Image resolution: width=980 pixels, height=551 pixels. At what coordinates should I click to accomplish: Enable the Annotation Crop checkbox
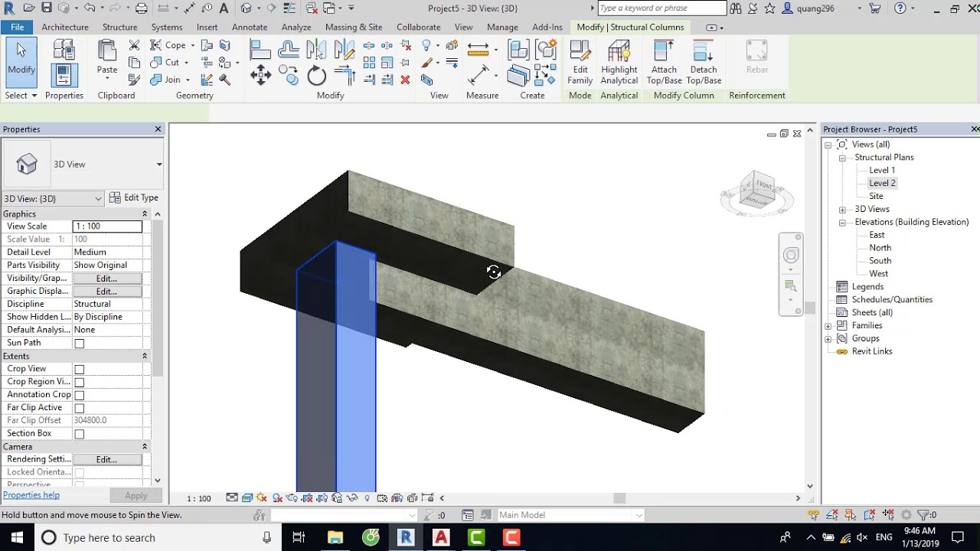[x=79, y=396]
